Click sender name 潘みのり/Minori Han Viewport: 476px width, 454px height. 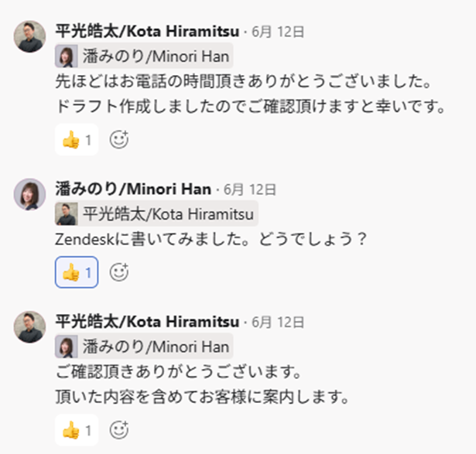pyautogui.click(x=133, y=188)
